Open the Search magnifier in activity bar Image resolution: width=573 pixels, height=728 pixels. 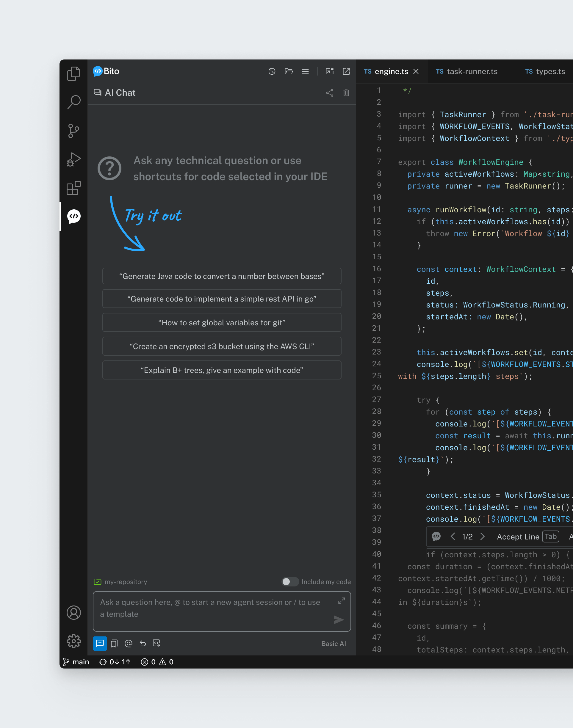73,102
